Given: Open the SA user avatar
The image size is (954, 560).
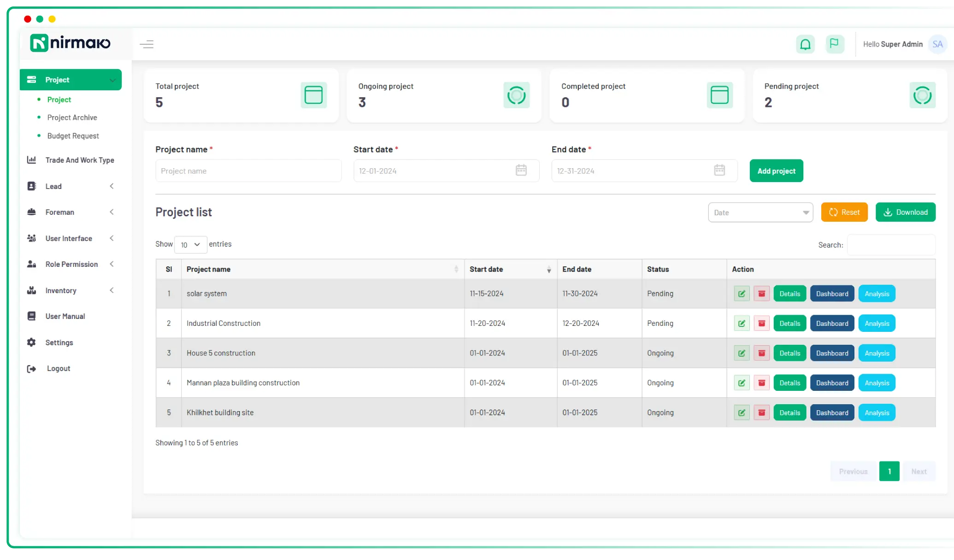Looking at the screenshot, I should point(937,44).
